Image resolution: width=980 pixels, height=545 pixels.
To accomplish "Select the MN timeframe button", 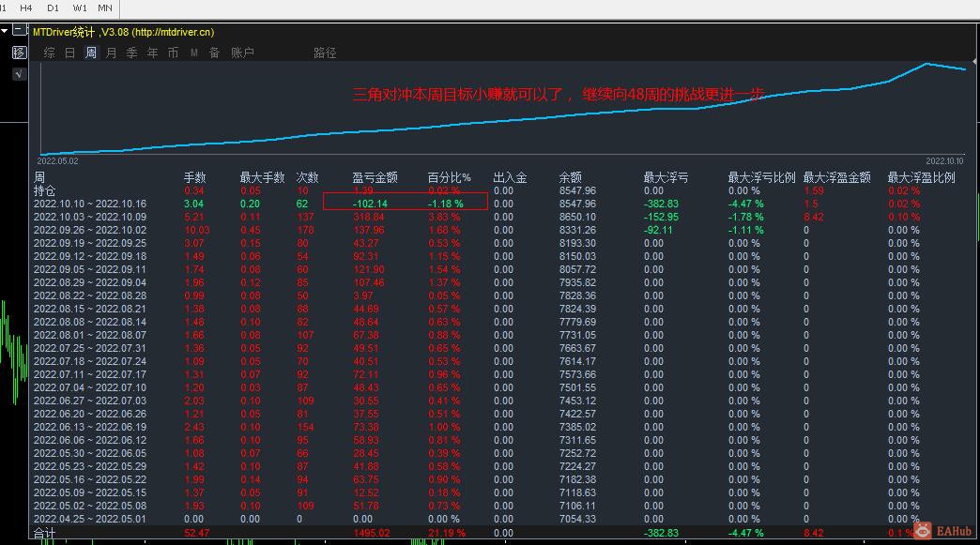I will [x=105, y=8].
